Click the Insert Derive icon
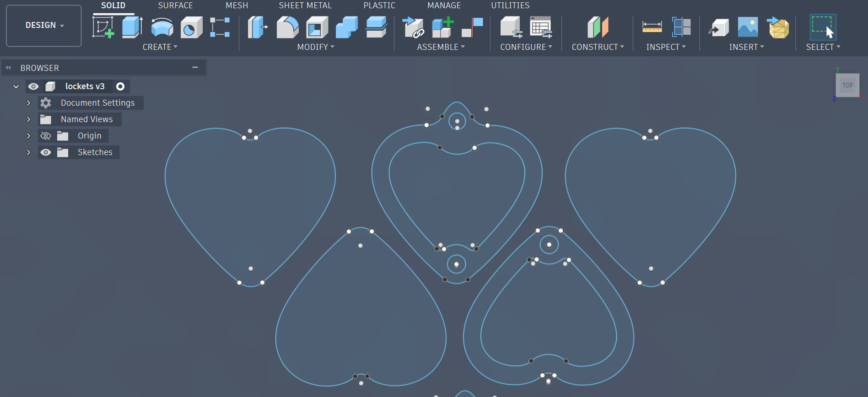This screenshot has width=868, height=397. coord(718,28)
